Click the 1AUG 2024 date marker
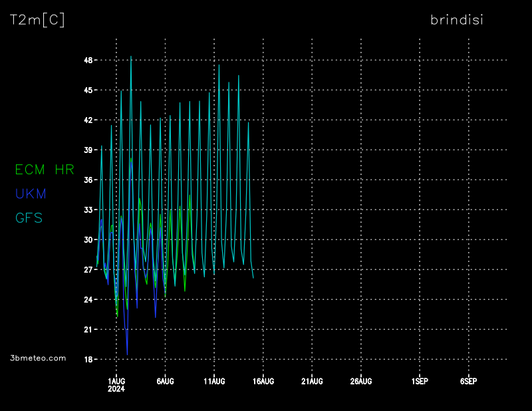This screenshot has width=532, height=411. (x=116, y=384)
